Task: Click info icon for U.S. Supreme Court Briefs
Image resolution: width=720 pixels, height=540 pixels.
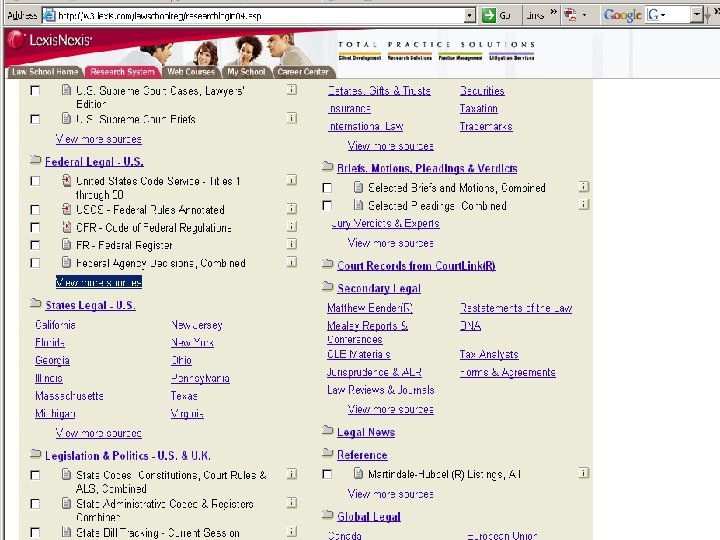Action: [292, 118]
